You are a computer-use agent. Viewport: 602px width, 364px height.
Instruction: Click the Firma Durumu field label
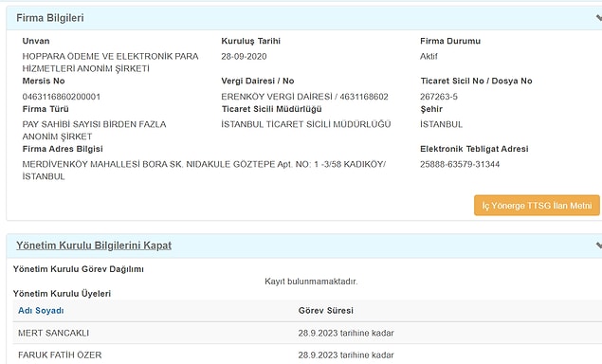[450, 41]
